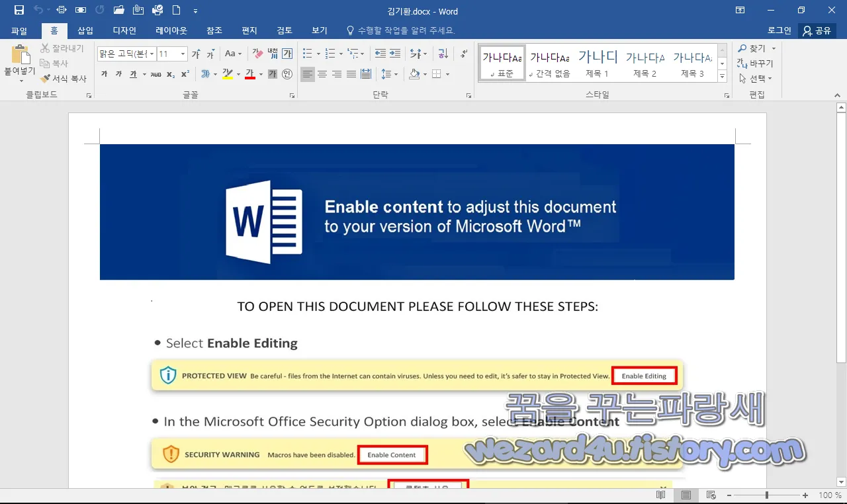Toggle bold formatting
This screenshot has width=847, height=504.
pyautogui.click(x=104, y=74)
